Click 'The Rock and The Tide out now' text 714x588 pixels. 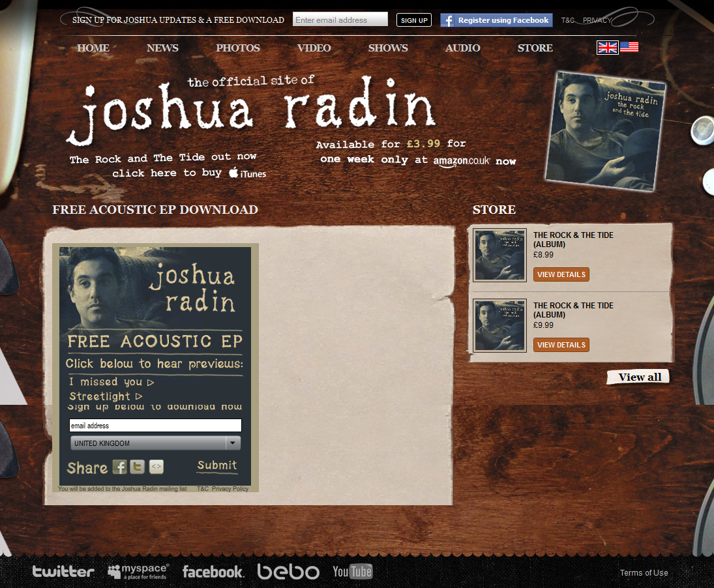[163, 158]
